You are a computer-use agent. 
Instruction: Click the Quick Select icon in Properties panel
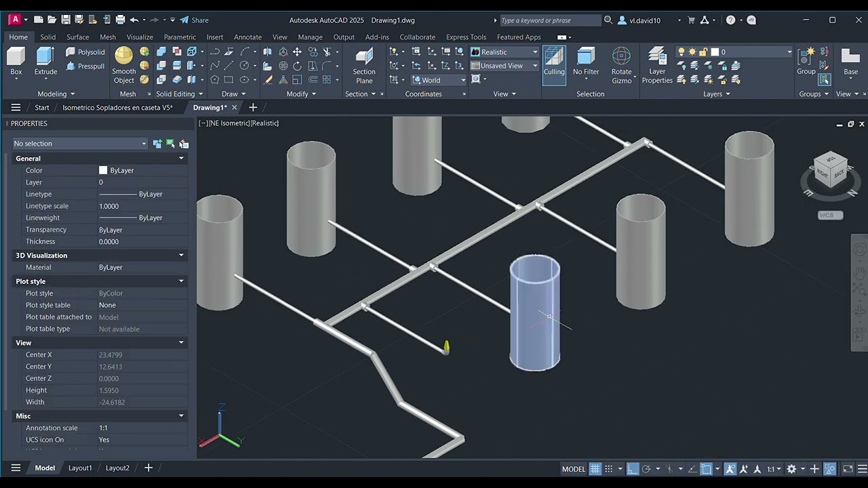[x=184, y=144]
